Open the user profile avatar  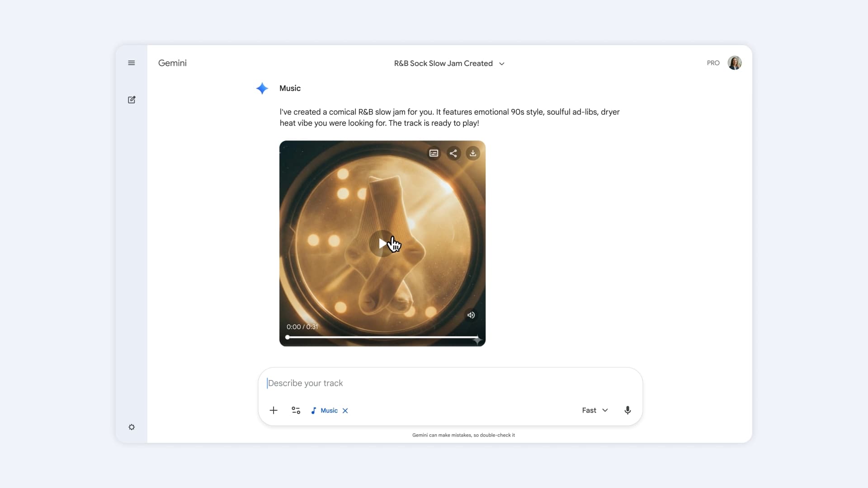pyautogui.click(x=734, y=63)
